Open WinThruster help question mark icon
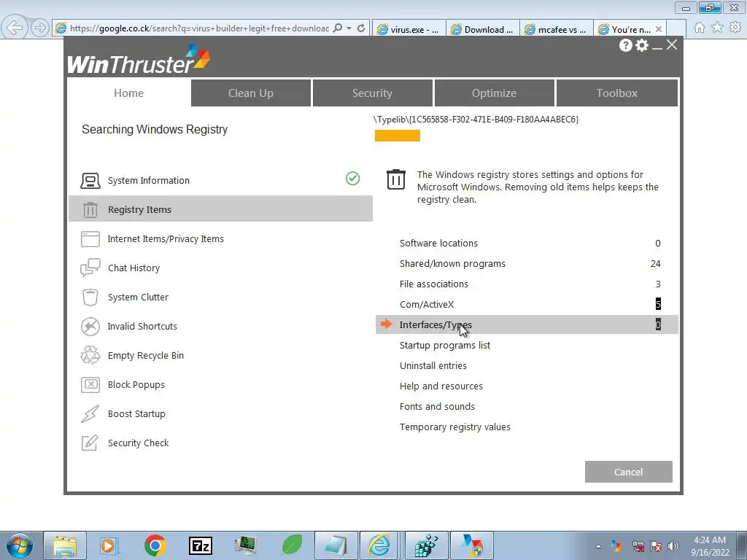Viewport: 747px width, 560px height. click(625, 45)
